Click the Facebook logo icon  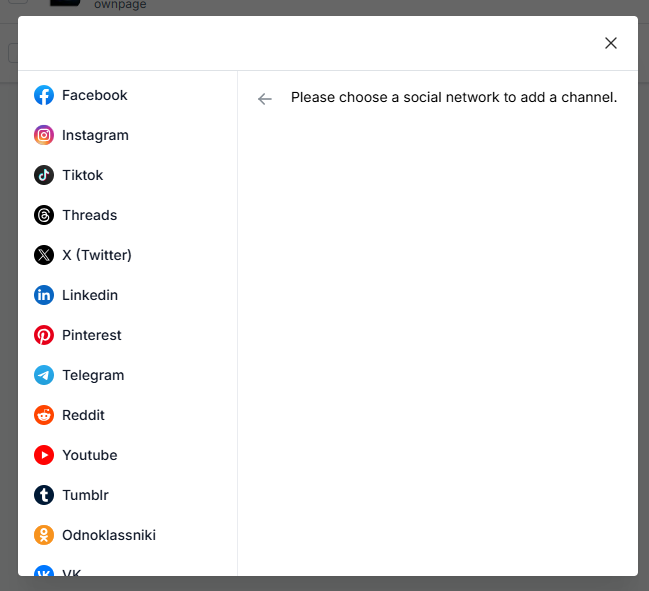click(44, 95)
